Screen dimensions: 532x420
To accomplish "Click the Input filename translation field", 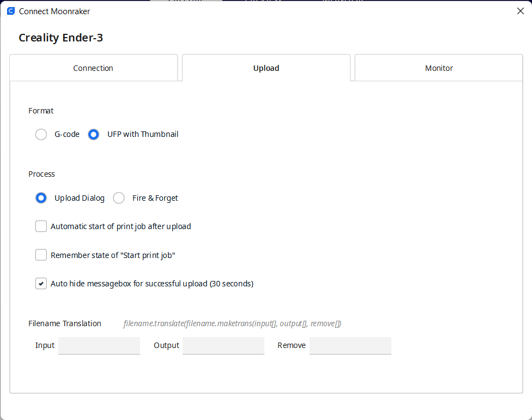I will coord(99,346).
